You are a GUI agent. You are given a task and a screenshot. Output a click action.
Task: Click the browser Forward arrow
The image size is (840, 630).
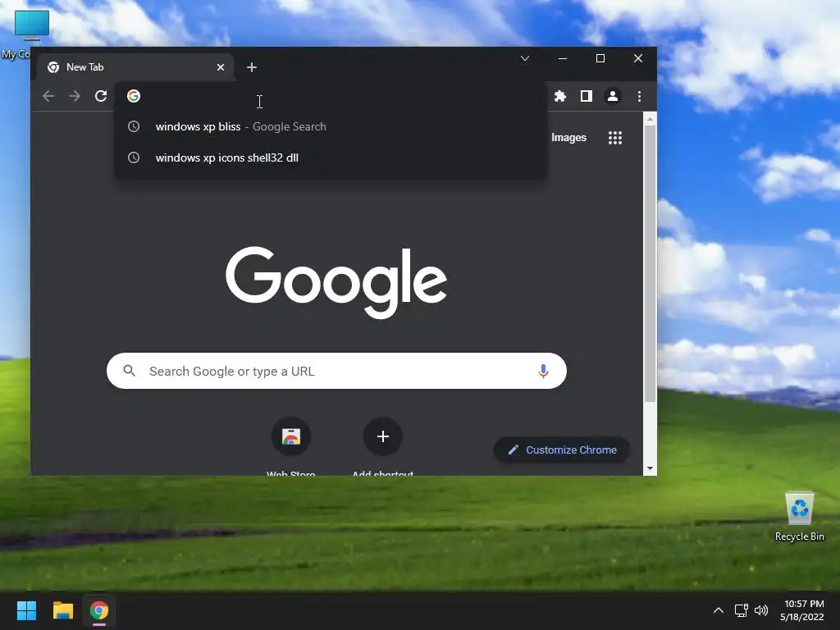(x=75, y=96)
